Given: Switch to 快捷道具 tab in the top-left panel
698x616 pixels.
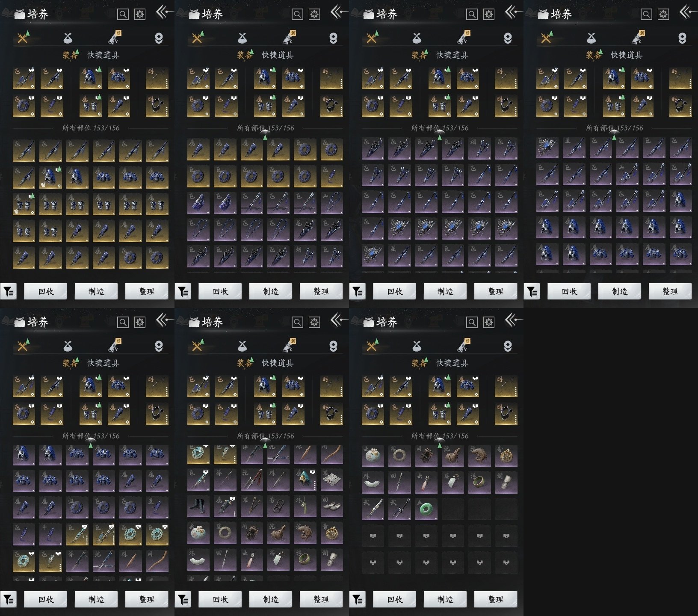Looking at the screenshot, I should pos(103,55).
